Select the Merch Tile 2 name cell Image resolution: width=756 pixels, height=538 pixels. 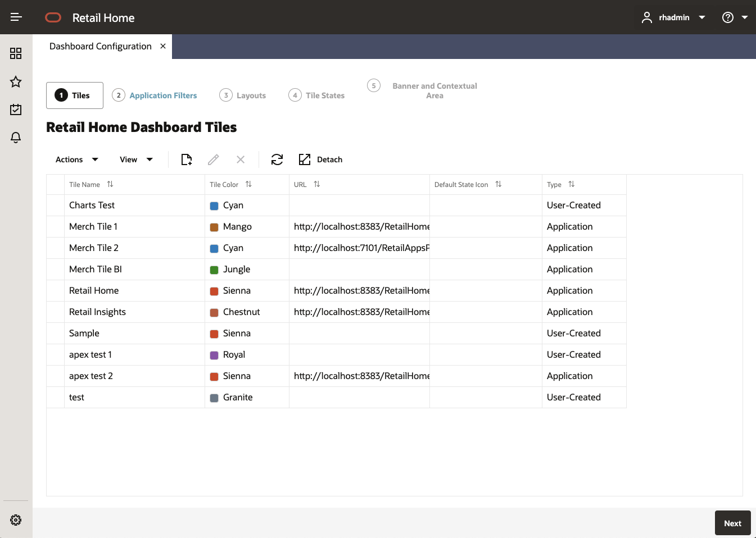135,248
